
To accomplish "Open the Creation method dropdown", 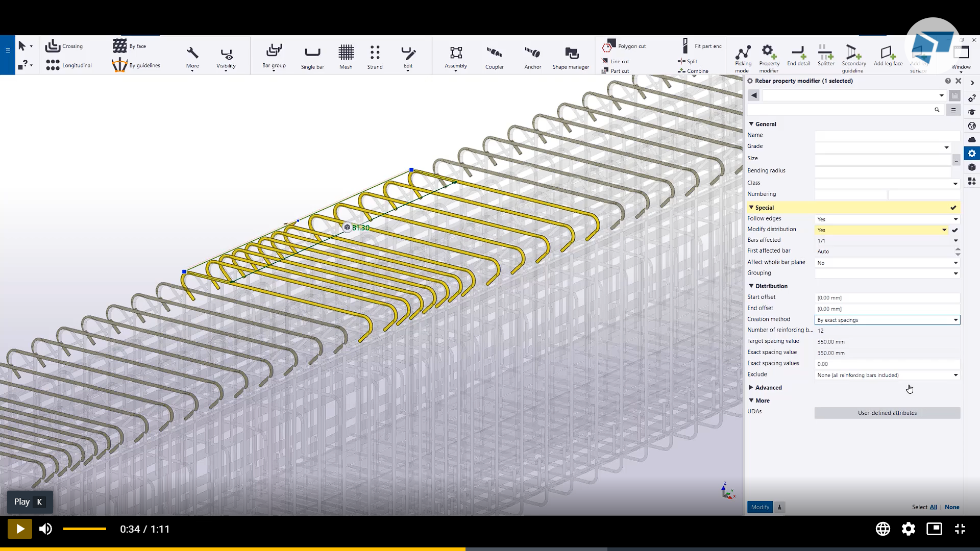I will click(955, 320).
